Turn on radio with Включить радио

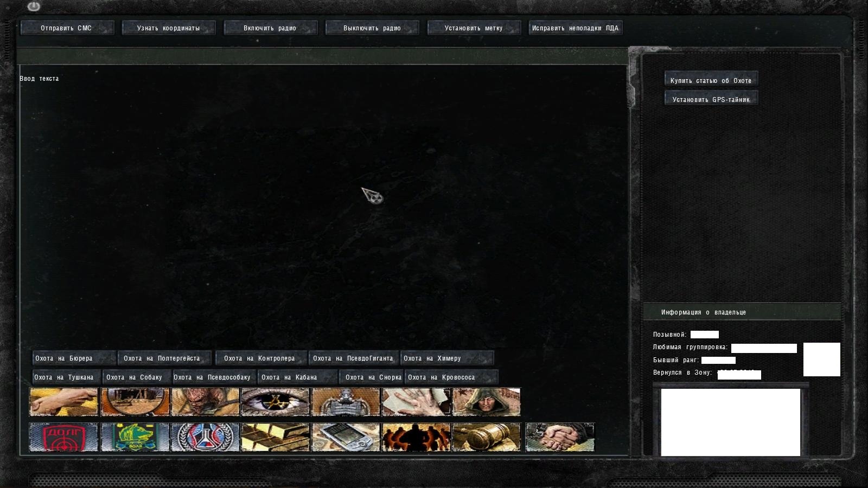click(x=270, y=28)
